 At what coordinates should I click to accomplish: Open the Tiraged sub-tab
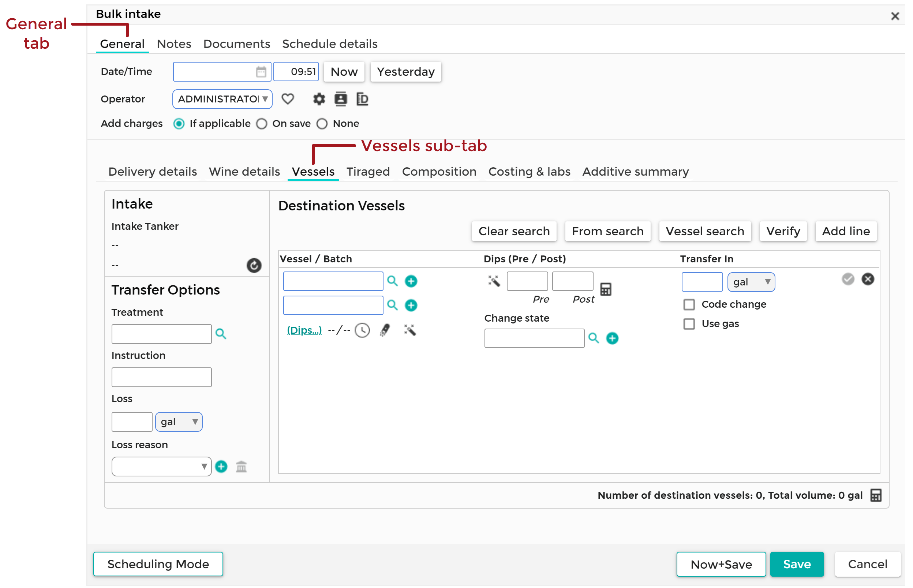368,172
